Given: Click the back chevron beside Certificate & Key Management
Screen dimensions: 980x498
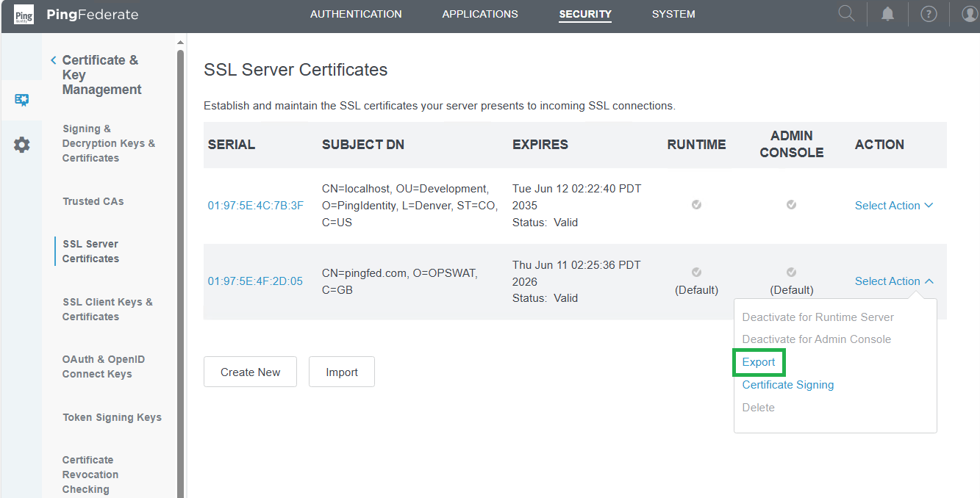Looking at the screenshot, I should (x=53, y=60).
